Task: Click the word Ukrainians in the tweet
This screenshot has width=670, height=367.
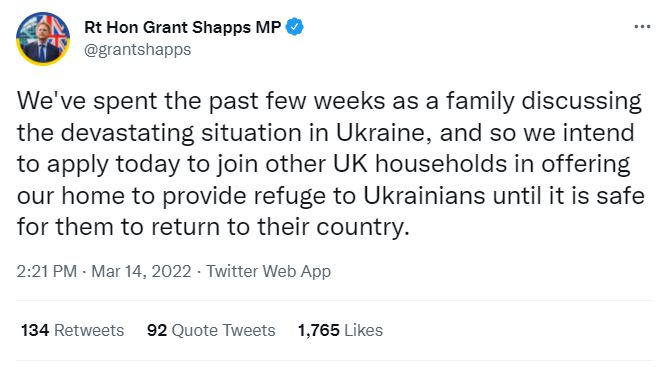Action: [424, 196]
